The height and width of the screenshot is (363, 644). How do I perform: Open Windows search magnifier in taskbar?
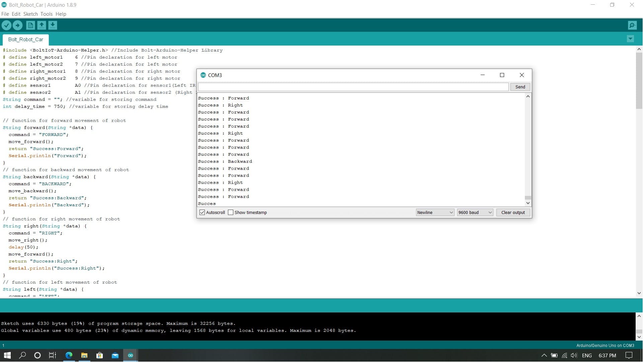[22, 356]
